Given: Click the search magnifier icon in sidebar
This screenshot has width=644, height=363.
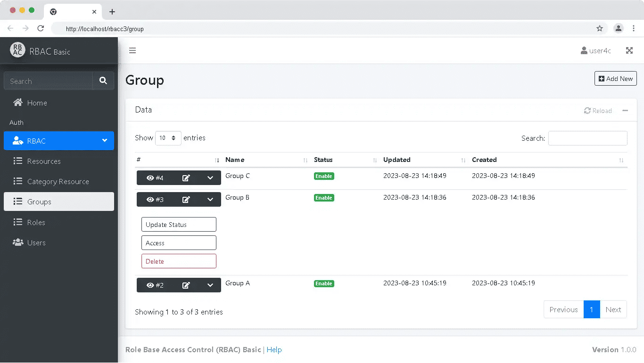Looking at the screenshot, I should [103, 81].
